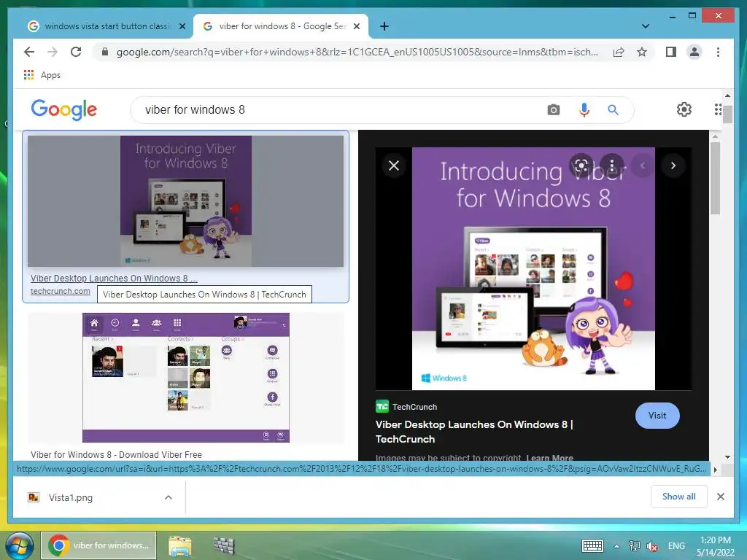This screenshot has width=747, height=560.
Task: Open Windows Start orb
Action: click(18, 545)
